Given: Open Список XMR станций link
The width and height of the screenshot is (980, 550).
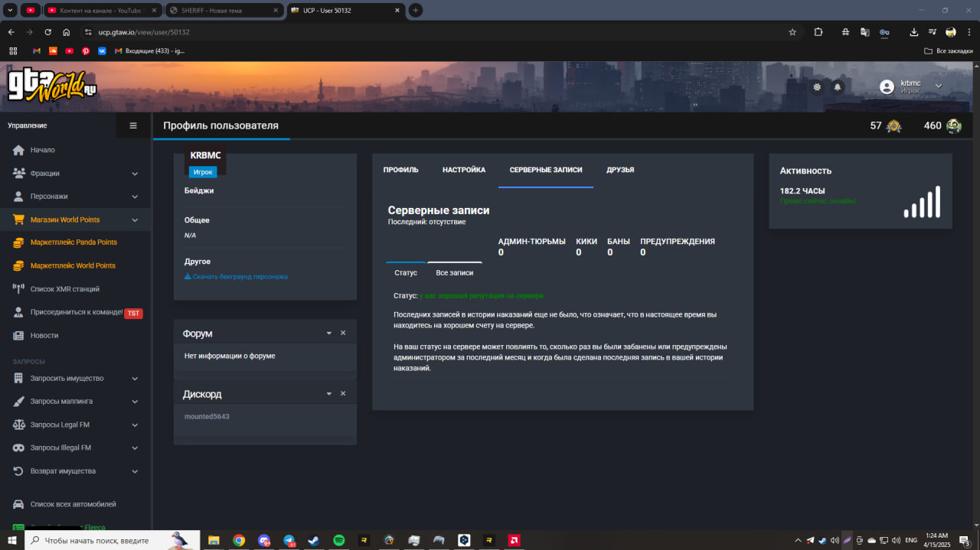Looking at the screenshot, I should (x=65, y=289).
